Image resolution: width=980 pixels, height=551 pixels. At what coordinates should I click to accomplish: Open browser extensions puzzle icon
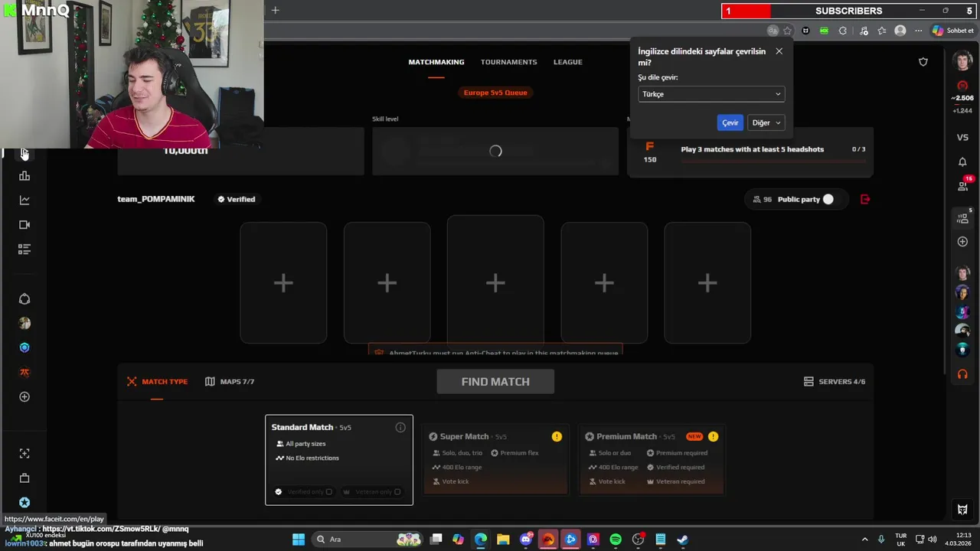click(843, 31)
